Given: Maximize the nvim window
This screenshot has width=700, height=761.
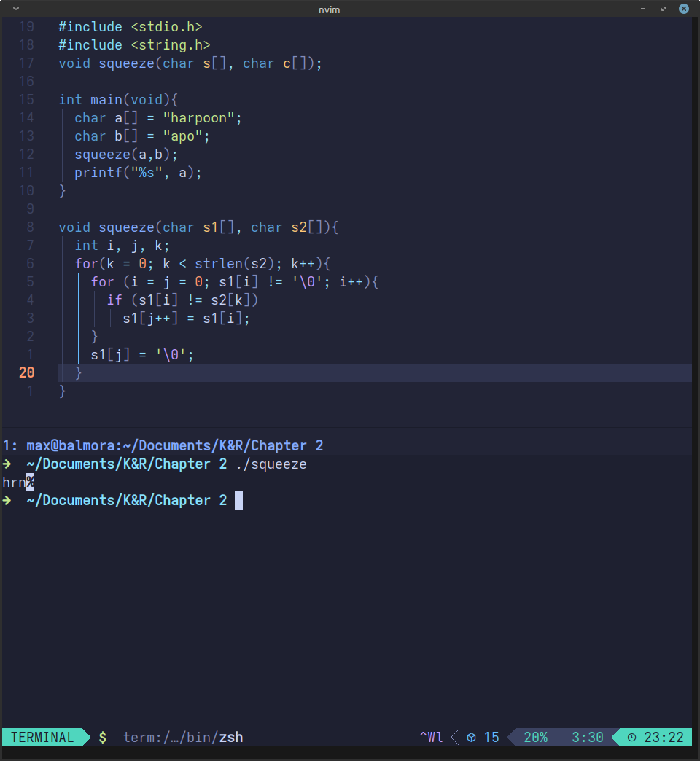Looking at the screenshot, I should [664, 9].
